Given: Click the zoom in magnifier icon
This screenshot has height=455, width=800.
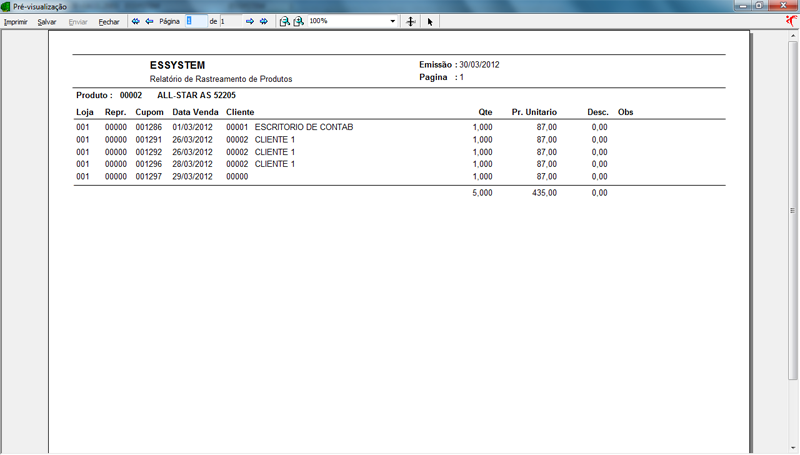Looking at the screenshot, I should (x=298, y=21).
